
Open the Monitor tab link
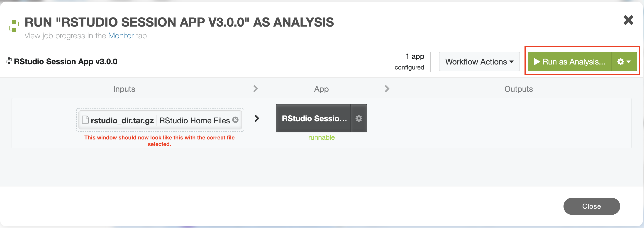point(121,36)
